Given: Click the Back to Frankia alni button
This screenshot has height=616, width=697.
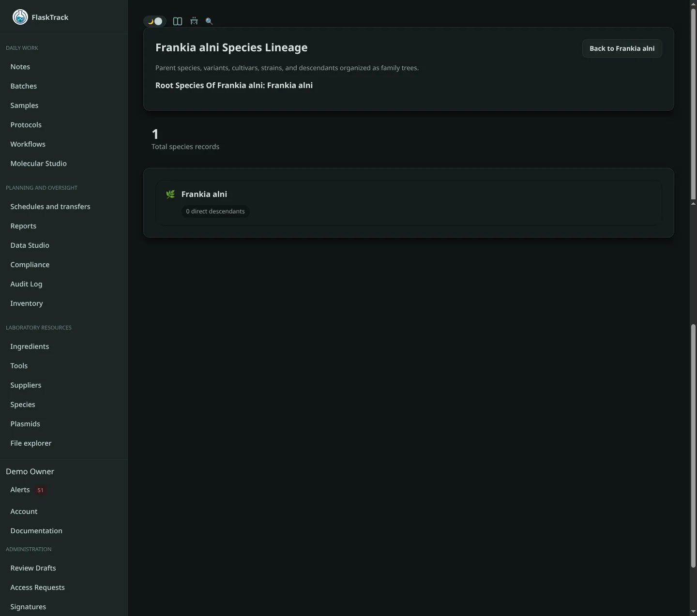Looking at the screenshot, I should pos(622,48).
